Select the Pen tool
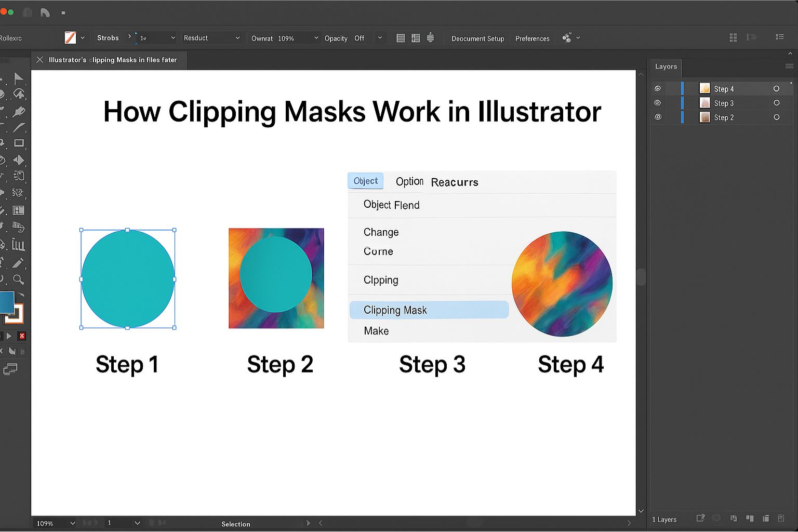This screenshot has width=798, height=532. [19, 111]
